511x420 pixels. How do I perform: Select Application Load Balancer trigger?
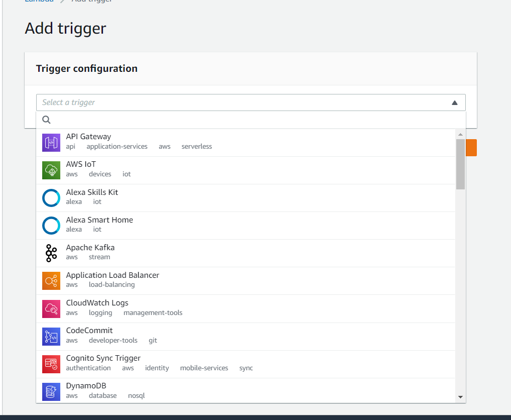point(246,281)
